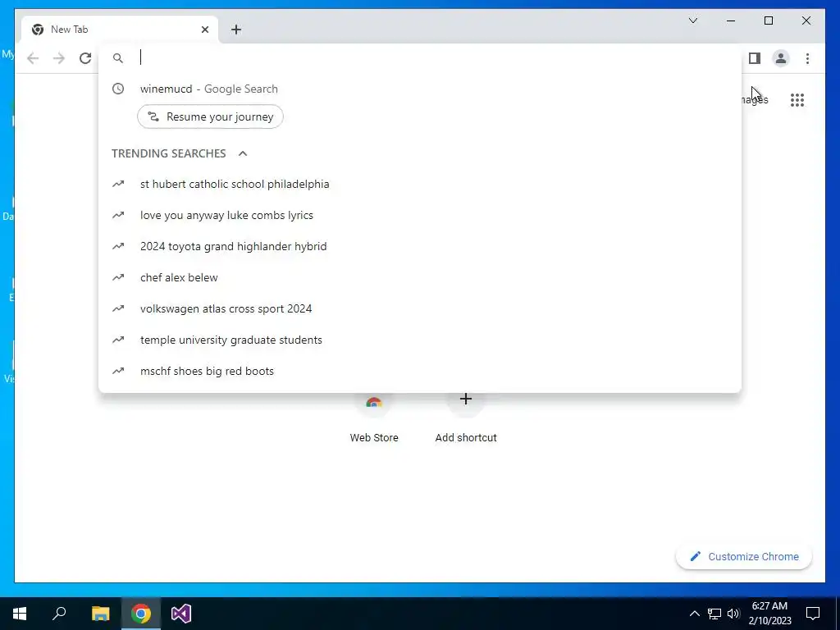Close the New Tab tab

(x=204, y=30)
